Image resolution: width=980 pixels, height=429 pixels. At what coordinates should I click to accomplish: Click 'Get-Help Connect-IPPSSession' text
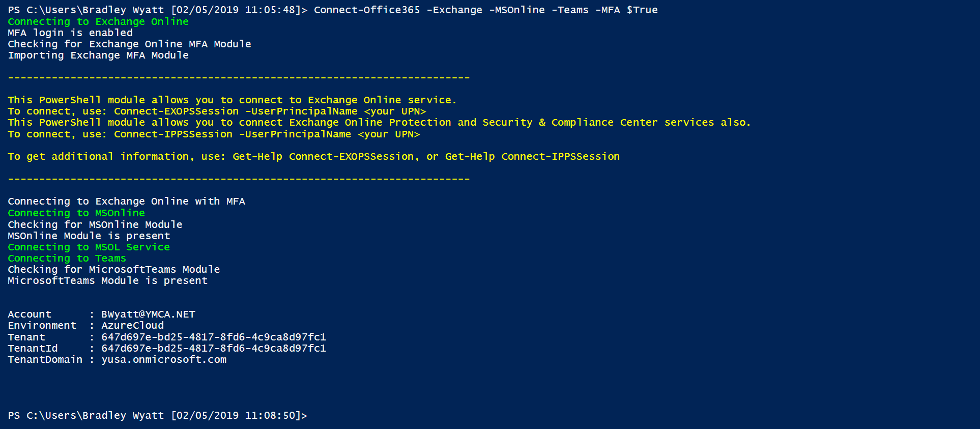[x=532, y=156]
